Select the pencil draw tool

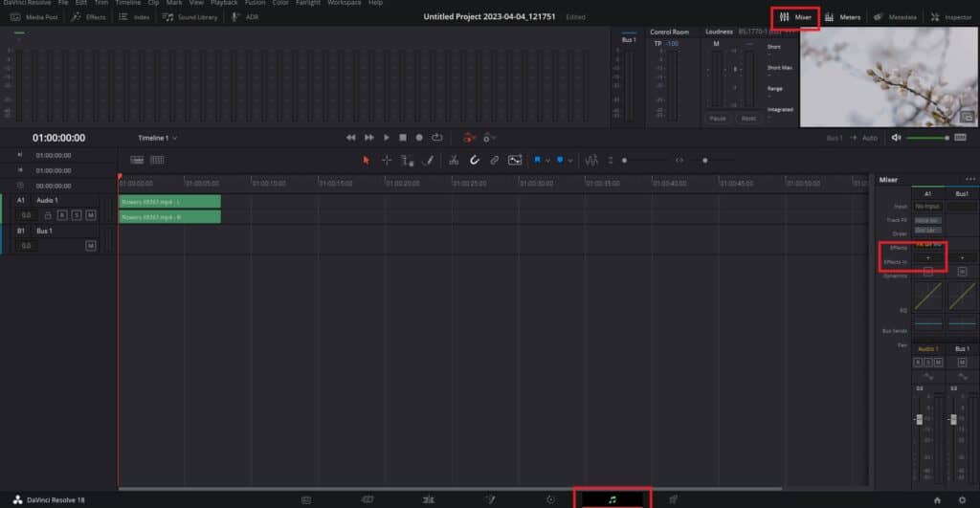[428, 161]
